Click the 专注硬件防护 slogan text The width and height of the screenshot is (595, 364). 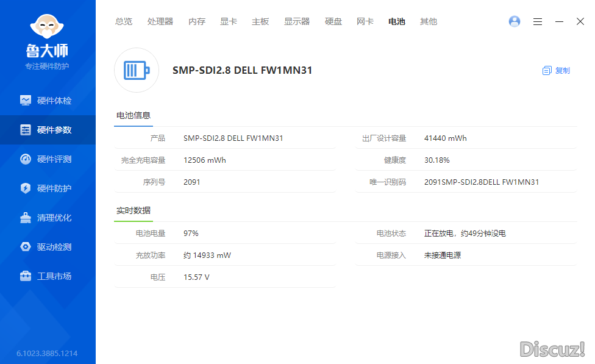(x=47, y=66)
